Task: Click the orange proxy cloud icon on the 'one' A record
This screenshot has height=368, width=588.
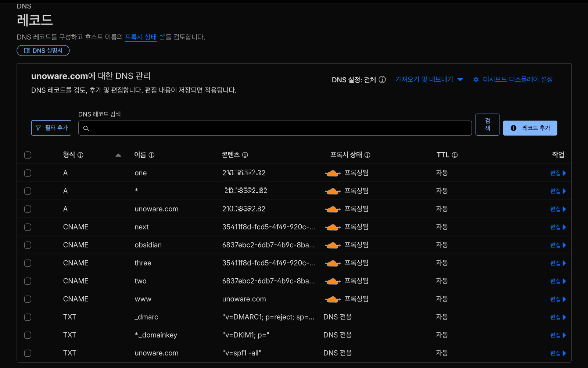Action: (333, 173)
